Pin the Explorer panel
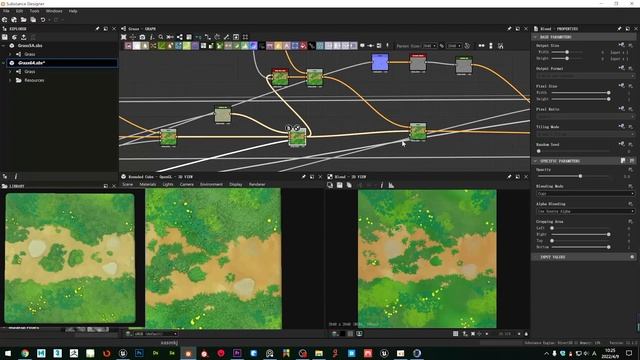The height and width of the screenshot is (360, 640). 97,29
